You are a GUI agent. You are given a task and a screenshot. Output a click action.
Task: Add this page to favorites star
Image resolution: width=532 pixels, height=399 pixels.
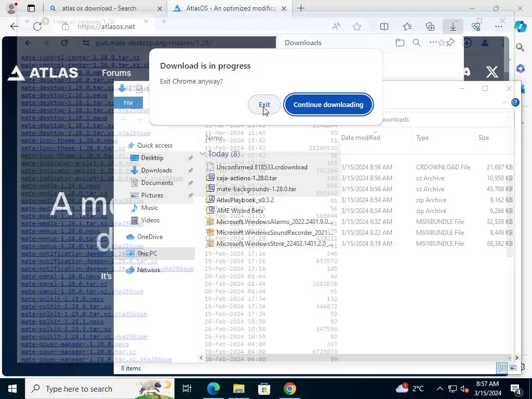pos(356,26)
